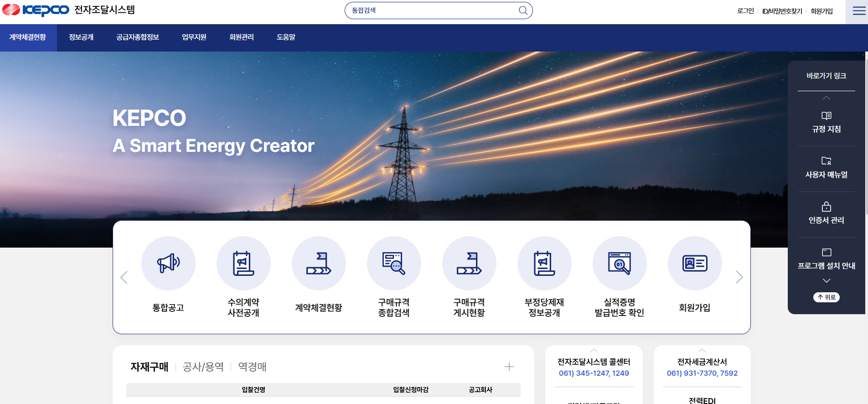The height and width of the screenshot is (404, 868).
Task: Collapse the 전자세금계산서 card
Action: (702, 351)
